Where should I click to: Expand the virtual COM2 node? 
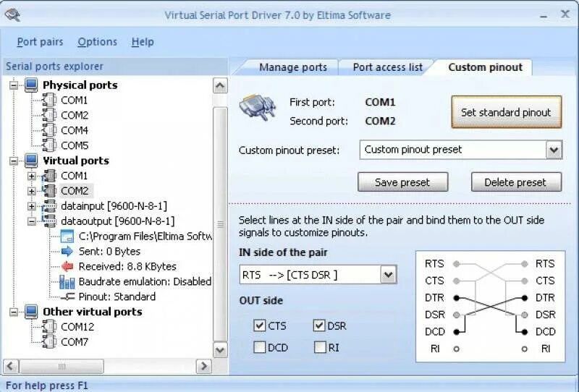(x=32, y=191)
